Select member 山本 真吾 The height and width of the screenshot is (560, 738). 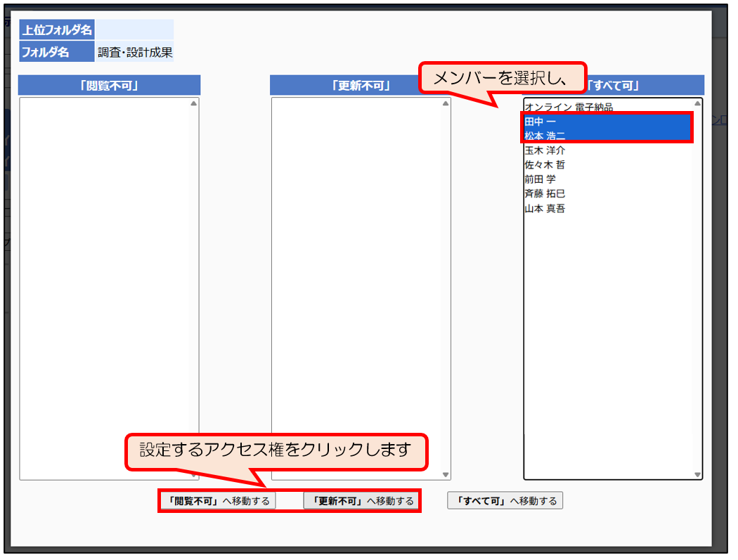click(545, 209)
